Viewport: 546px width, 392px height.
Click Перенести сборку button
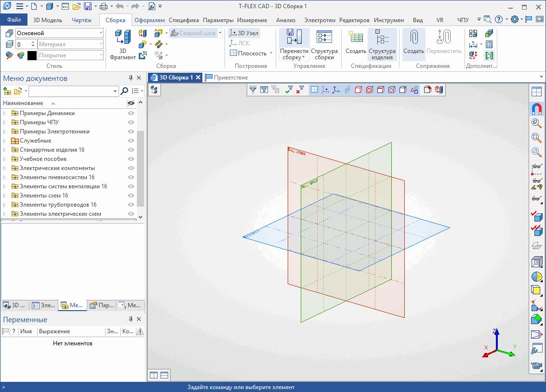click(x=294, y=44)
